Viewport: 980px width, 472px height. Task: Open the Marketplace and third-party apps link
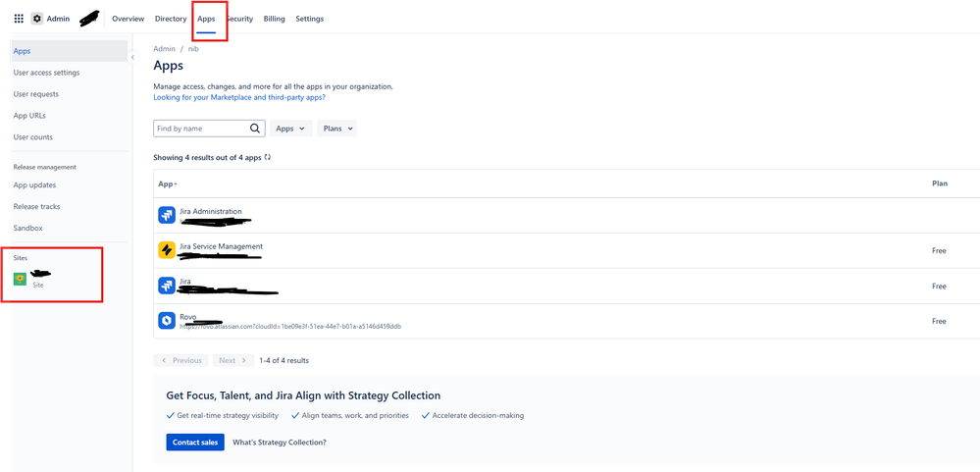click(239, 97)
